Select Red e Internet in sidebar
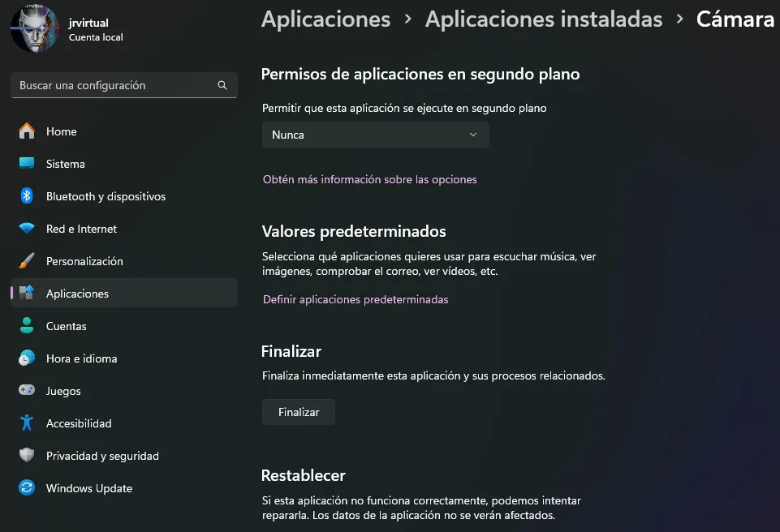 (x=124, y=229)
